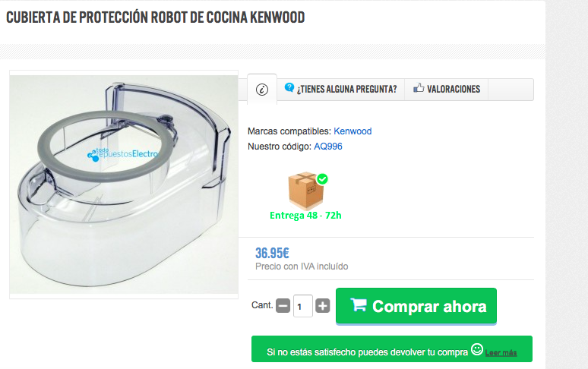Click the shopping cart icon on buy button
Viewport: 588px width, 369px height.
[x=359, y=304]
